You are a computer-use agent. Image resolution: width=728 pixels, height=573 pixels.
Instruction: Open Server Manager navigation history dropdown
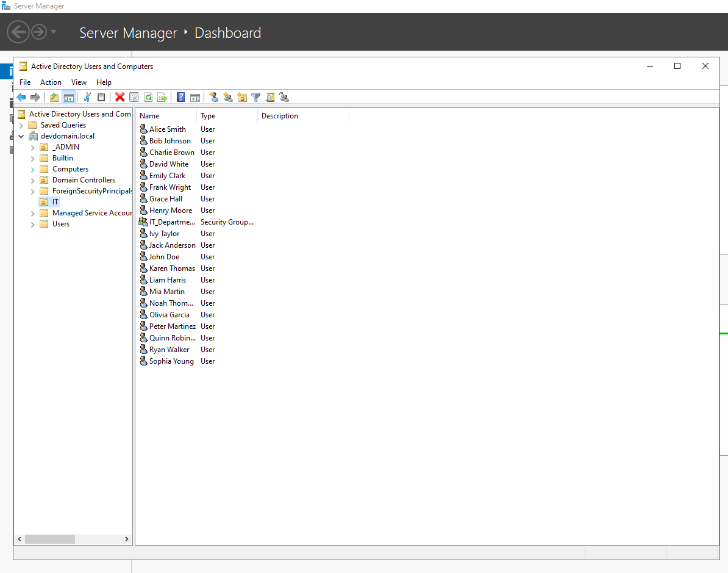tap(54, 32)
